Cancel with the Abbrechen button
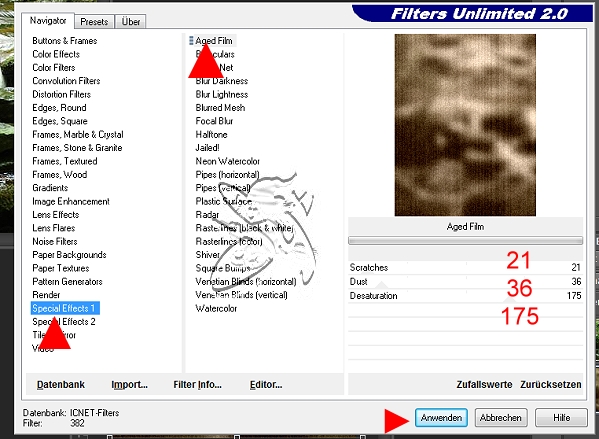Image resolution: width=599 pixels, height=439 pixels. [x=500, y=418]
